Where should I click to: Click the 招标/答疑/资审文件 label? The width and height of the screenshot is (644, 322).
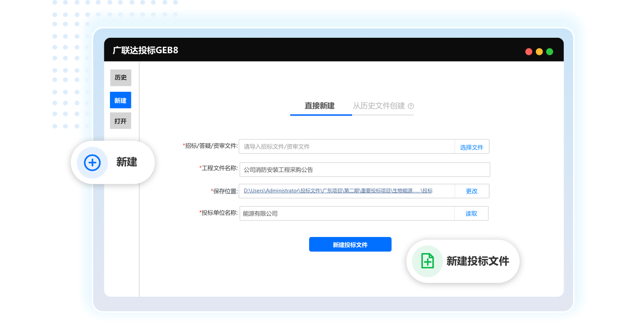click(210, 146)
